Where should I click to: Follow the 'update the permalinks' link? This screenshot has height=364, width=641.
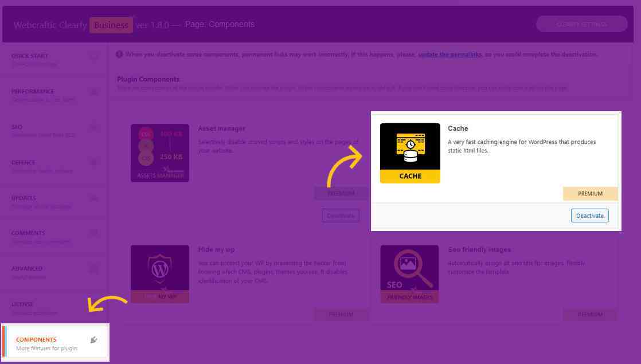450,54
